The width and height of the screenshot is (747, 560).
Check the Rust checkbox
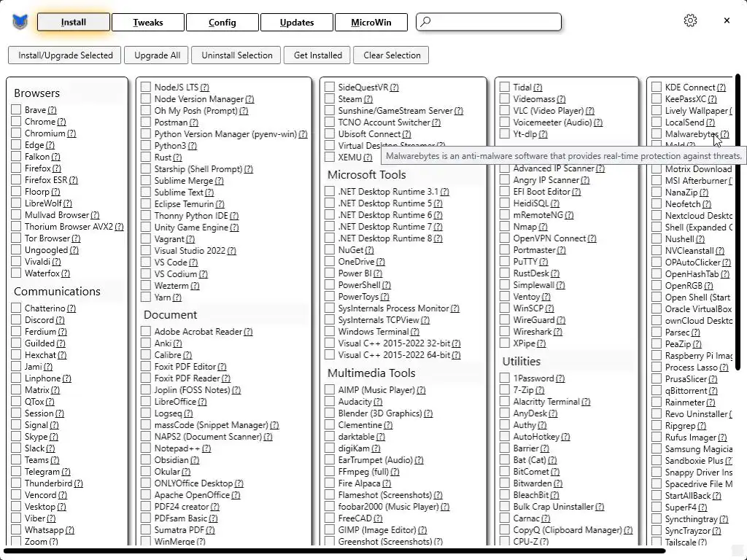tap(146, 157)
